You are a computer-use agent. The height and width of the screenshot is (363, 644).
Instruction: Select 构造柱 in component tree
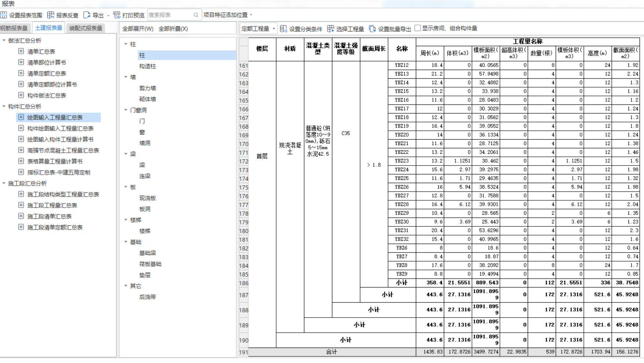pos(147,66)
